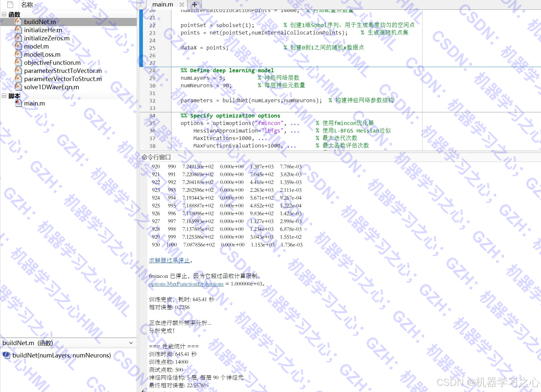Click the '训练完成, 耗时: 645.41 秒' output line

(x=182, y=299)
